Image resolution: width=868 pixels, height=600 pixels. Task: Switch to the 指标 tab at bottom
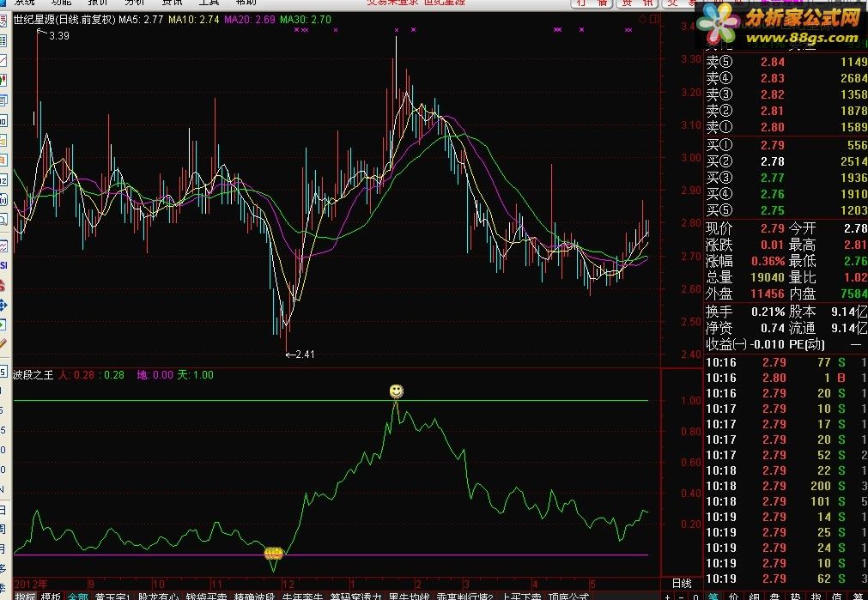[x=24, y=597]
